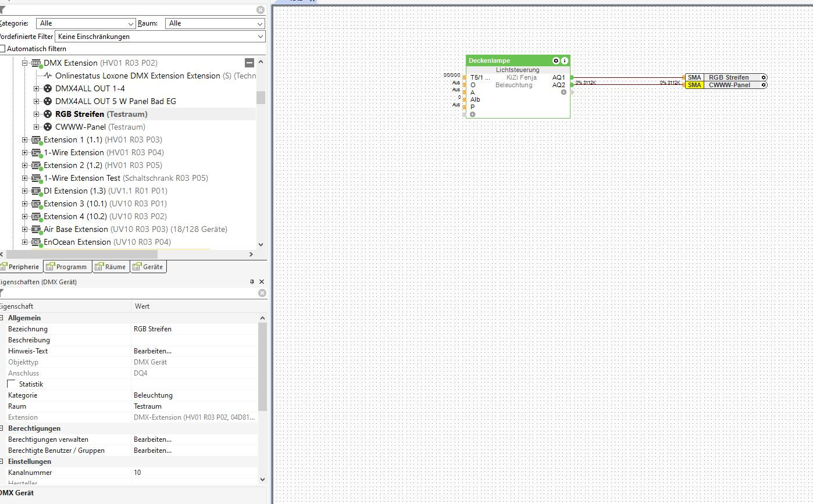The height and width of the screenshot is (504, 813).
Task: Enable Automatisch filtern checkbox
Action: (3, 49)
